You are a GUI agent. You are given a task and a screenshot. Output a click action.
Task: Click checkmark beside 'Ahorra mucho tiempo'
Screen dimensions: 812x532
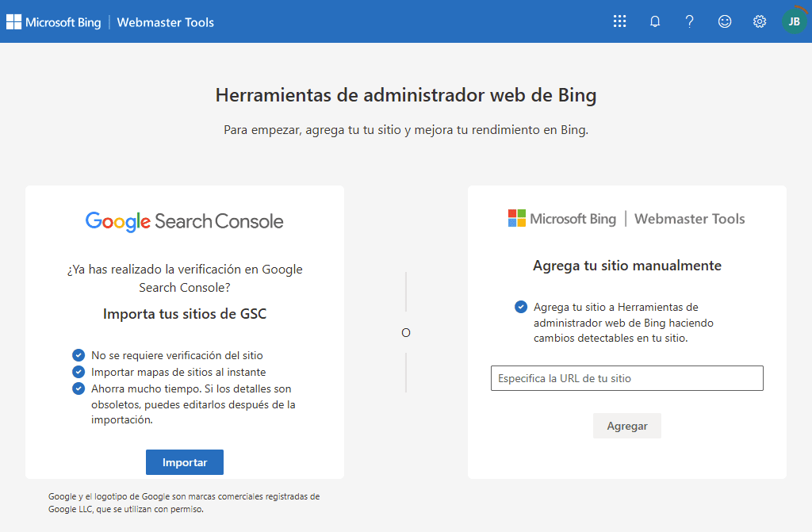click(79, 388)
